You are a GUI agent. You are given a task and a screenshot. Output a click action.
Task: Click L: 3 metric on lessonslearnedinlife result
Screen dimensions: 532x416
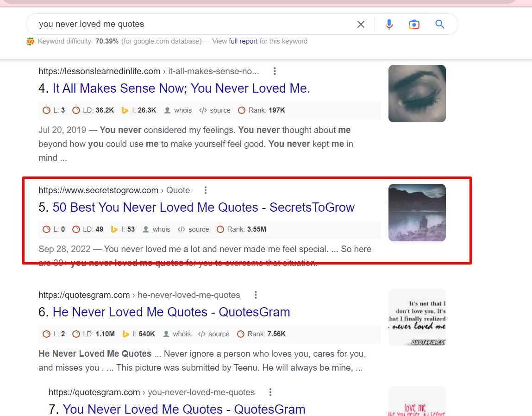[54, 110]
